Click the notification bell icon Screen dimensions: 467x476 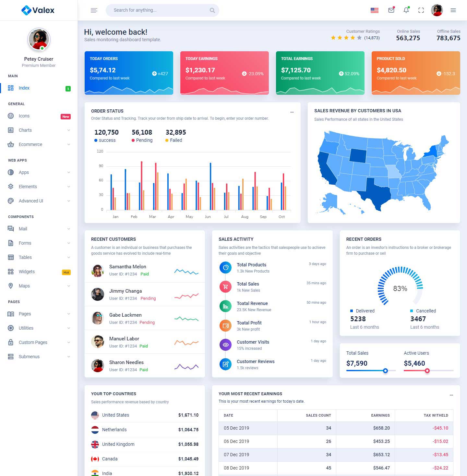(x=406, y=10)
